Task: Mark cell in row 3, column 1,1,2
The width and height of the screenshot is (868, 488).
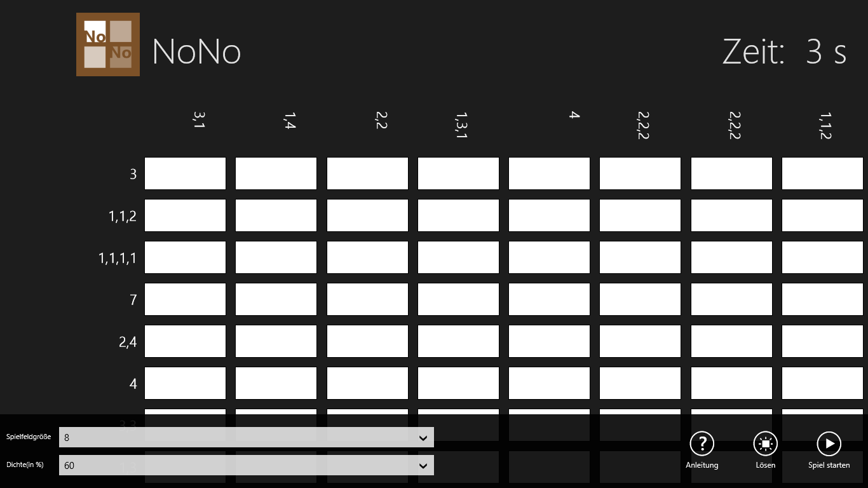Action: (x=822, y=173)
